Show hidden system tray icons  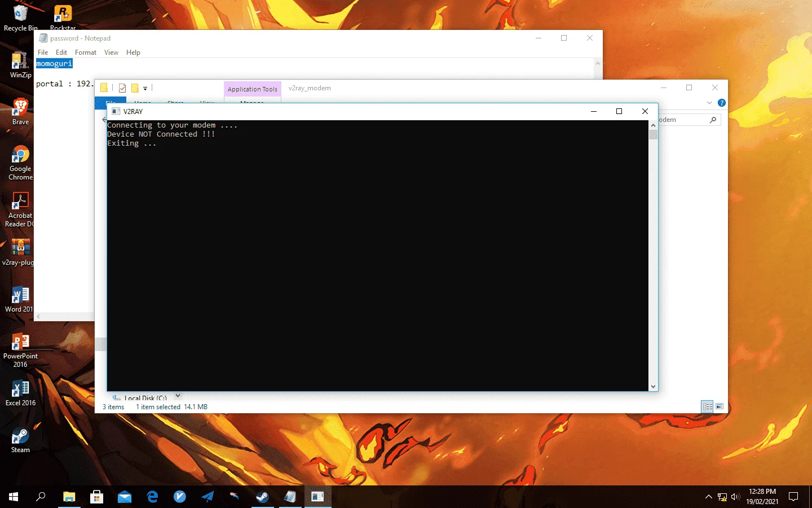pyautogui.click(x=709, y=497)
